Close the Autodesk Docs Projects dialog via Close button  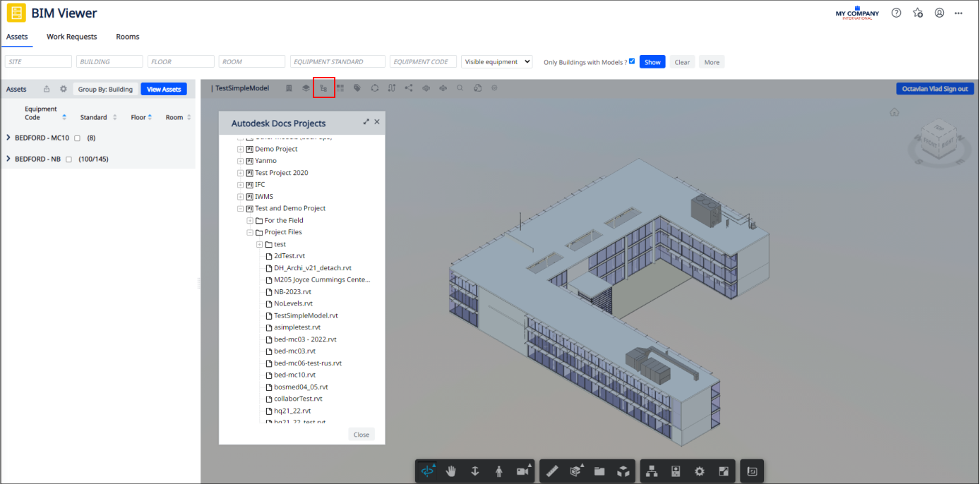(x=361, y=435)
